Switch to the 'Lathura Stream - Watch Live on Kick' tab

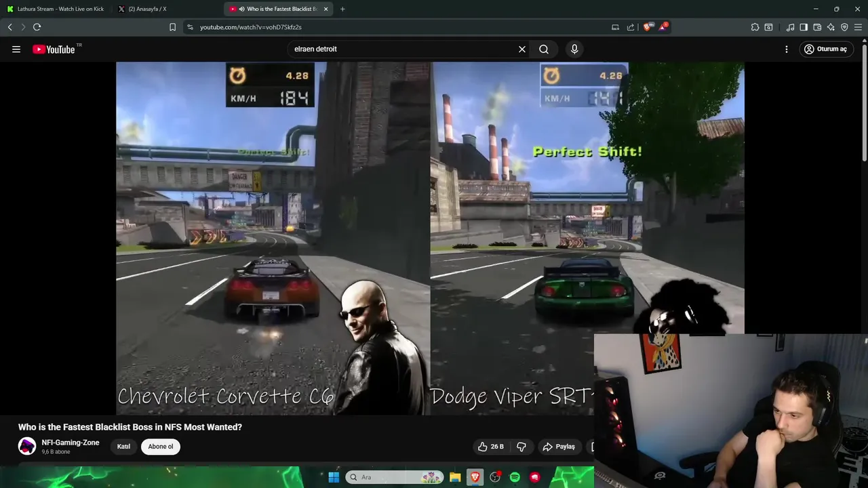56,9
